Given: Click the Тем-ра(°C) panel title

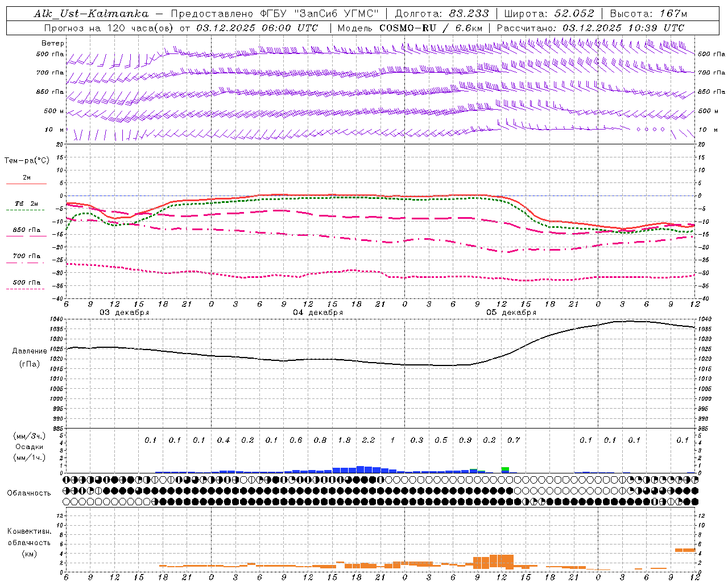Looking at the screenshot, I should tap(27, 161).
